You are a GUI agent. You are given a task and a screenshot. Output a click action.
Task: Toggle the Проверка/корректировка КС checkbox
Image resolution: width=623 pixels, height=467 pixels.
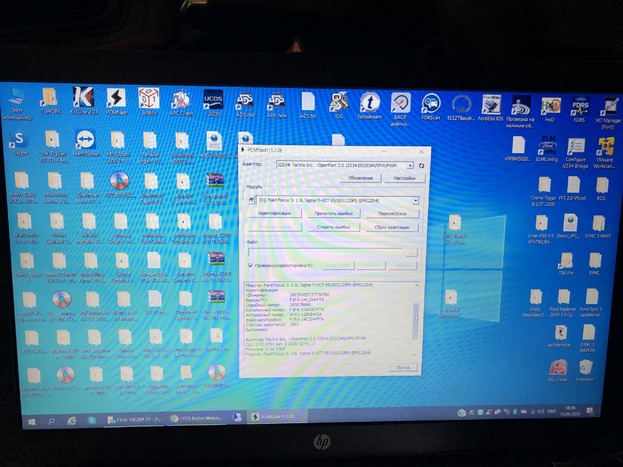(250, 265)
